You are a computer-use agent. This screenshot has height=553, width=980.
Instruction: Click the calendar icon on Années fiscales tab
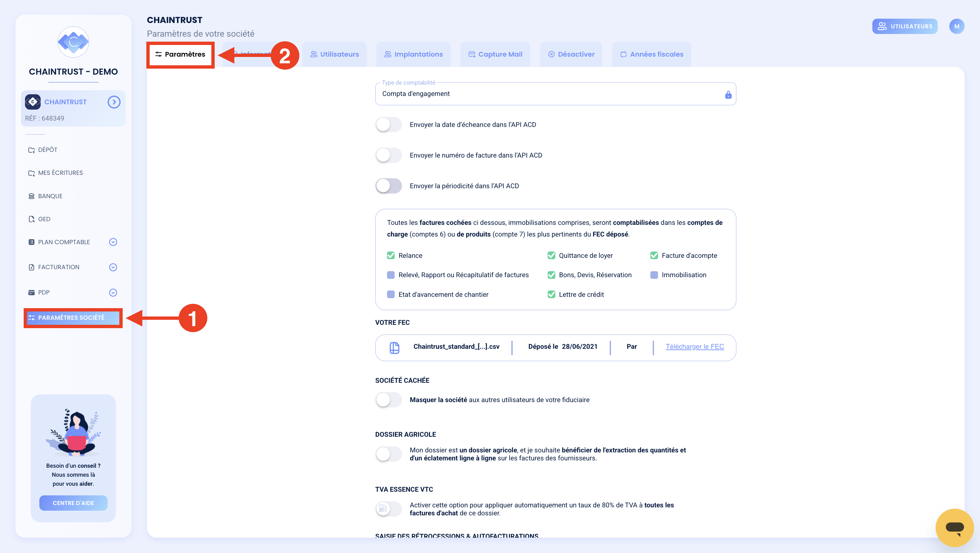point(624,54)
